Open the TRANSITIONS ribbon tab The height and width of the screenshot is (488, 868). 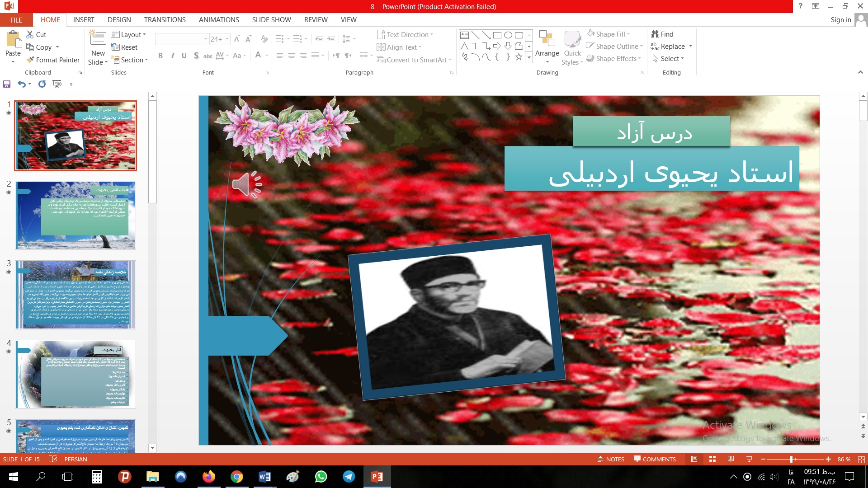(165, 20)
